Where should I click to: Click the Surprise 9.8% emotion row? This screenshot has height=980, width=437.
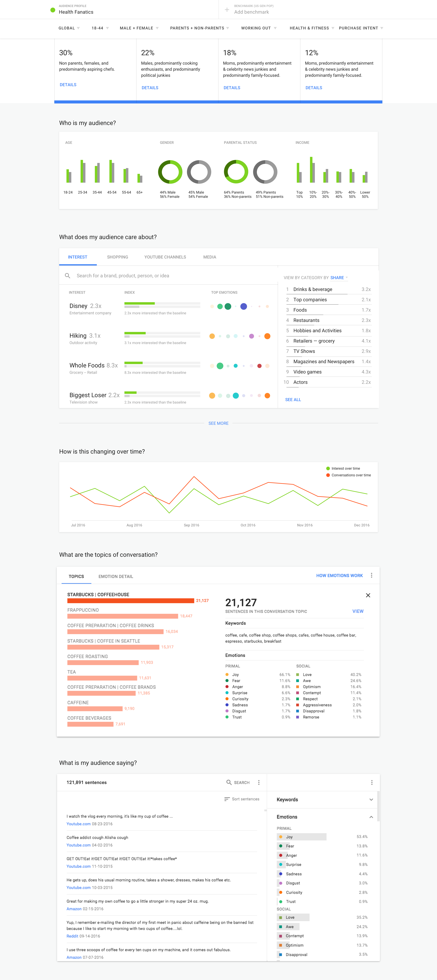323,865
